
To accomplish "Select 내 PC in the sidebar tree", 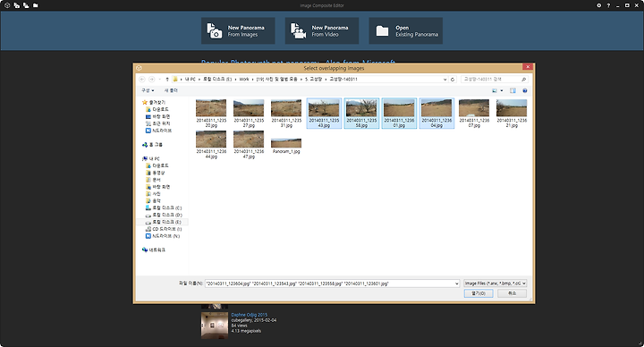I will coord(151,158).
